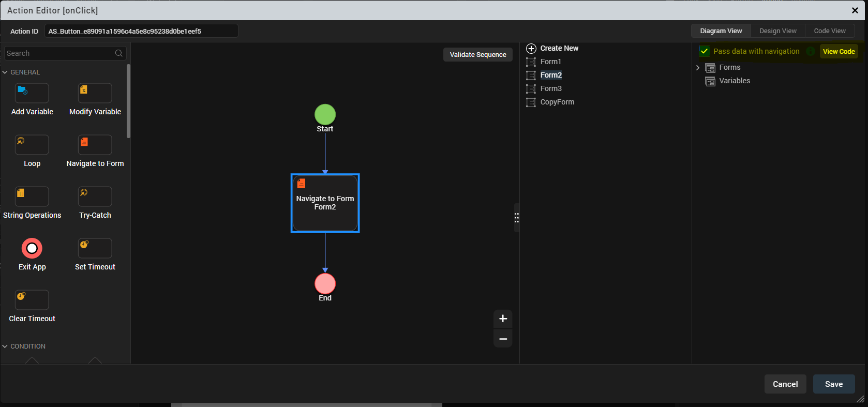
Task: Pick the Loop action icon
Action: click(x=32, y=145)
